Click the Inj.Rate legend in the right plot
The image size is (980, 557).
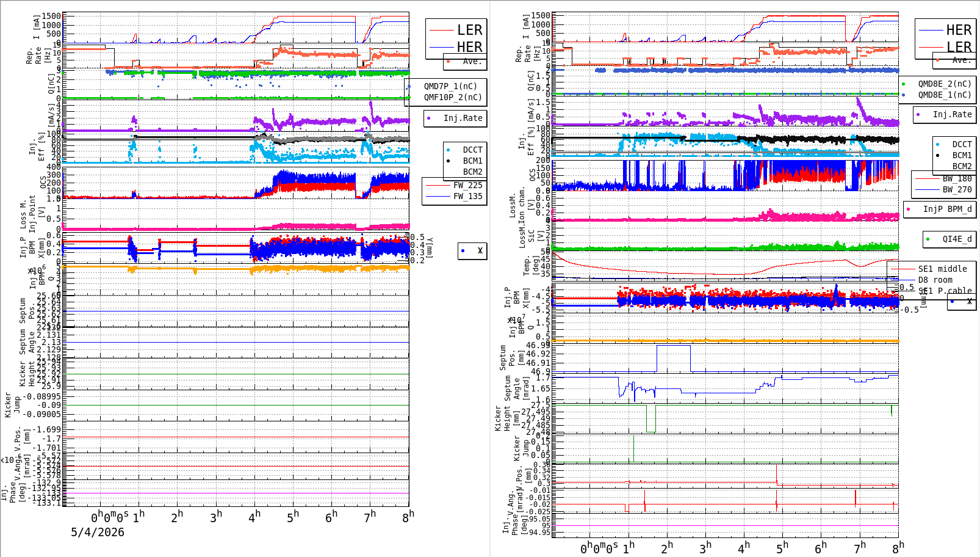click(x=945, y=114)
